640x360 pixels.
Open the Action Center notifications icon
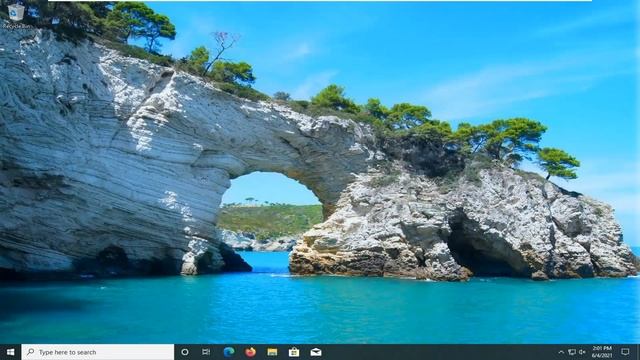(625, 352)
